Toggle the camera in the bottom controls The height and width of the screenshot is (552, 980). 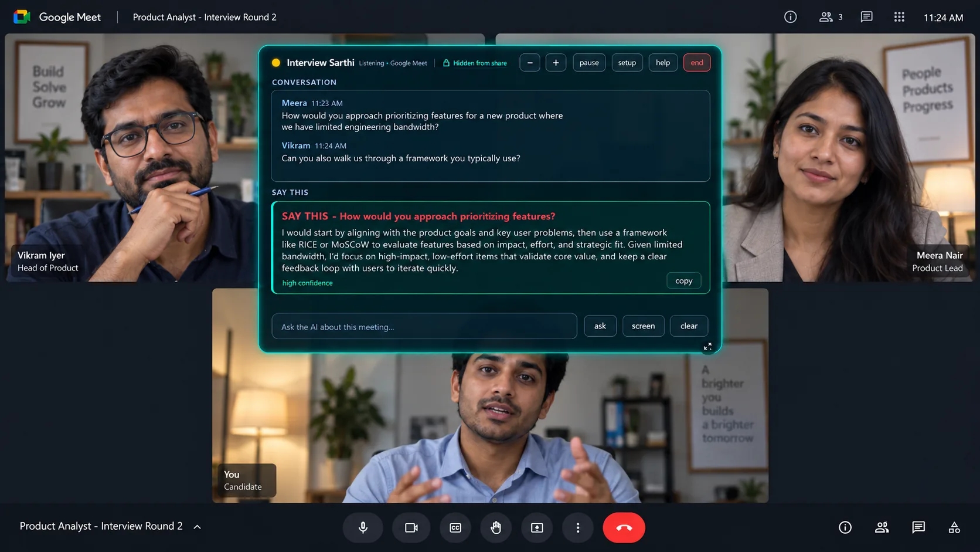click(x=411, y=527)
